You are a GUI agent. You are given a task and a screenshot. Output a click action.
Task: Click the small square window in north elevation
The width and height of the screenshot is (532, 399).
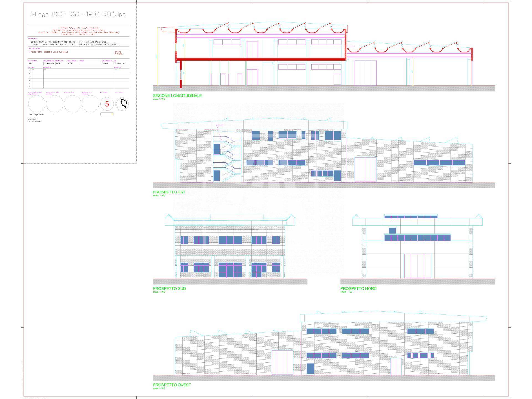[392, 230]
